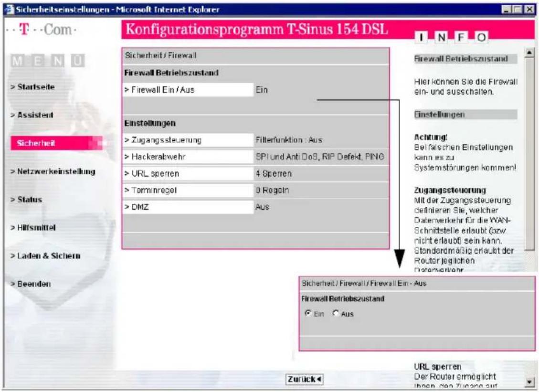539x392 pixels.
Task: Go to the Status menu entry
Action: tap(26, 200)
